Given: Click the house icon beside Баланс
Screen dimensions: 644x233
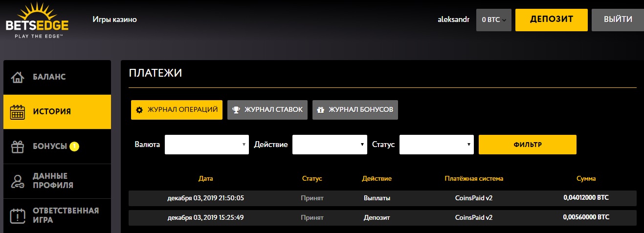Looking at the screenshot, I should pyautogui.click(x=18, y=77).
